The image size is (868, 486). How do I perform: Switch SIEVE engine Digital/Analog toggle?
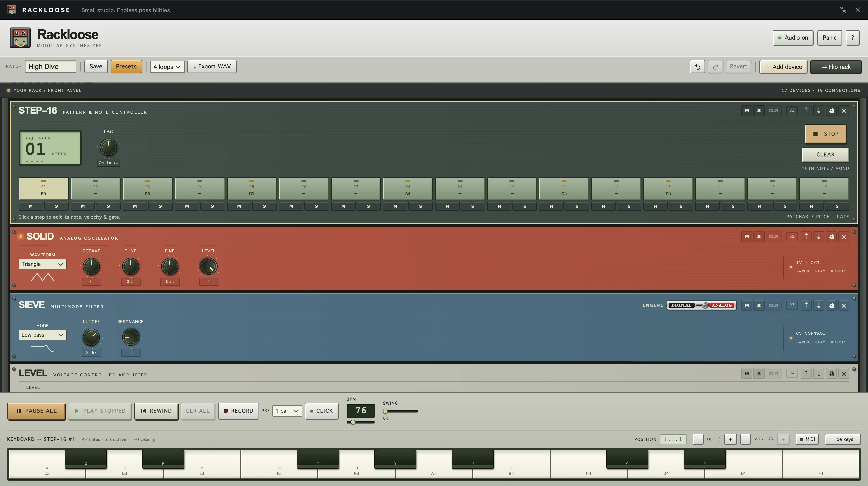(x=701, y=305)
